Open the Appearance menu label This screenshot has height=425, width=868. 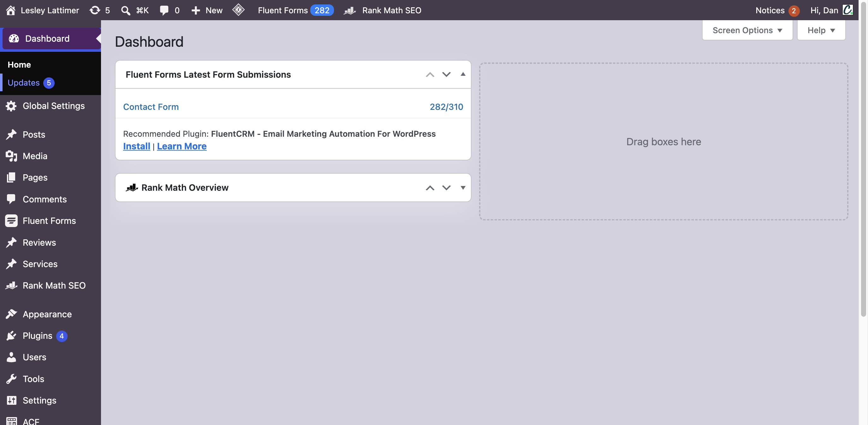(x=47, y=314)
